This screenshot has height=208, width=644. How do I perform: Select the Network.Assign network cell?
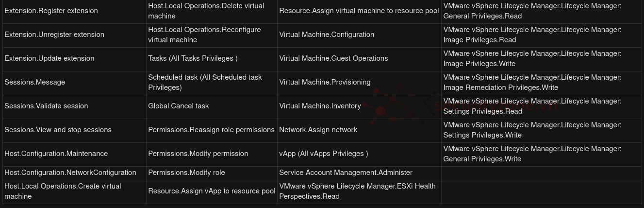[318, 130]
